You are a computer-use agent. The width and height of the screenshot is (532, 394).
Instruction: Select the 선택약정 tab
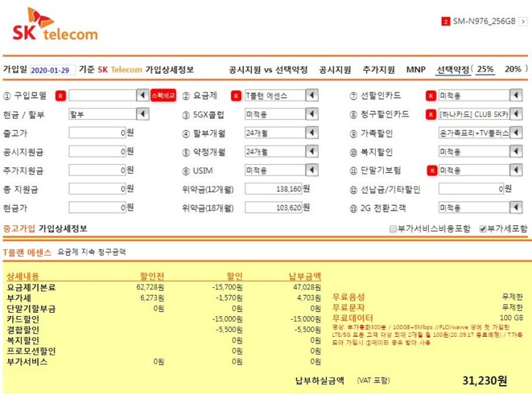coord(453,70)
